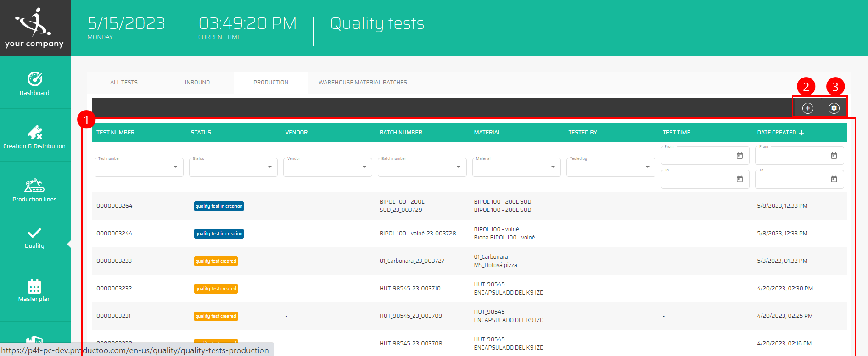
Task: Select the Quality checkmark icon
Action: click(x=34, y=233)
